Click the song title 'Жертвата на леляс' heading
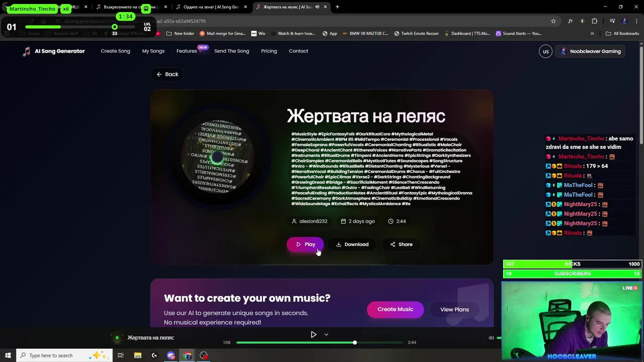The image size is (644, 362). (x=366, y=116)
